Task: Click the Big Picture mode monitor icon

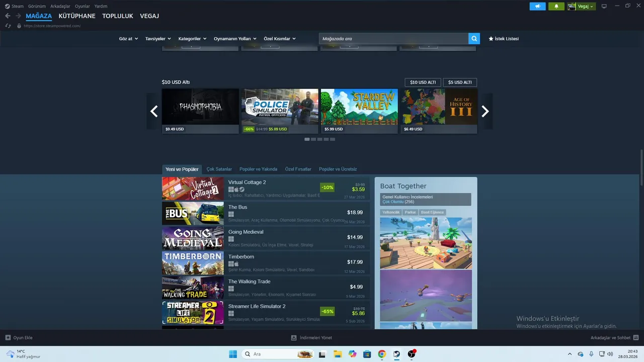Action: 604,7
